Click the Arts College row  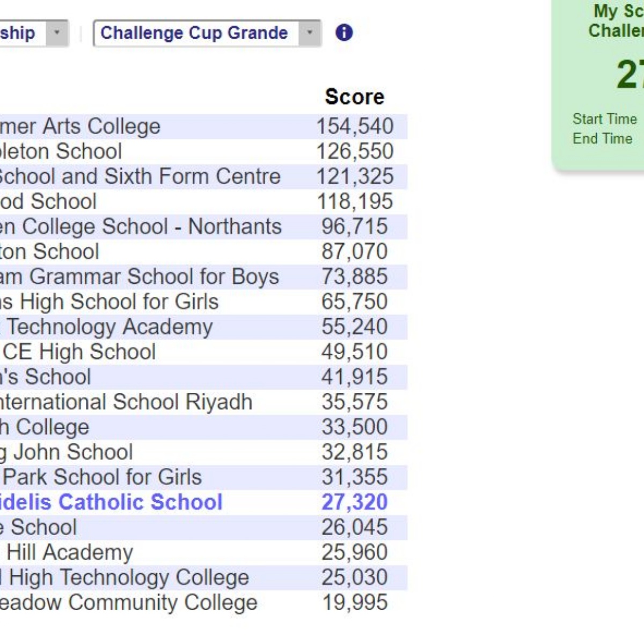[x=80, y=127]
